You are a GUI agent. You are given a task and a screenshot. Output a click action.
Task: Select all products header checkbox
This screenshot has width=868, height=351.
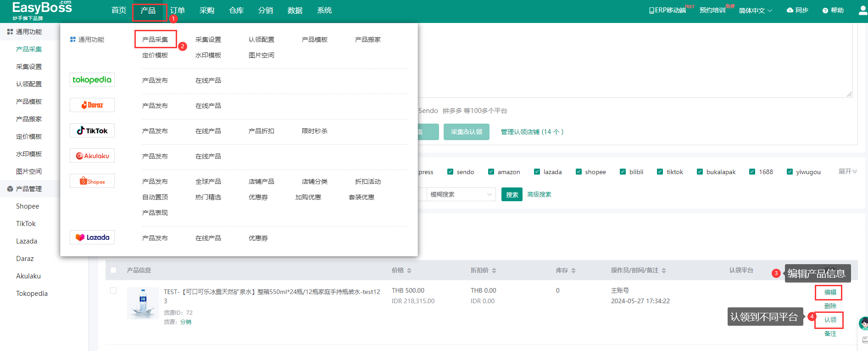[113, 270]
